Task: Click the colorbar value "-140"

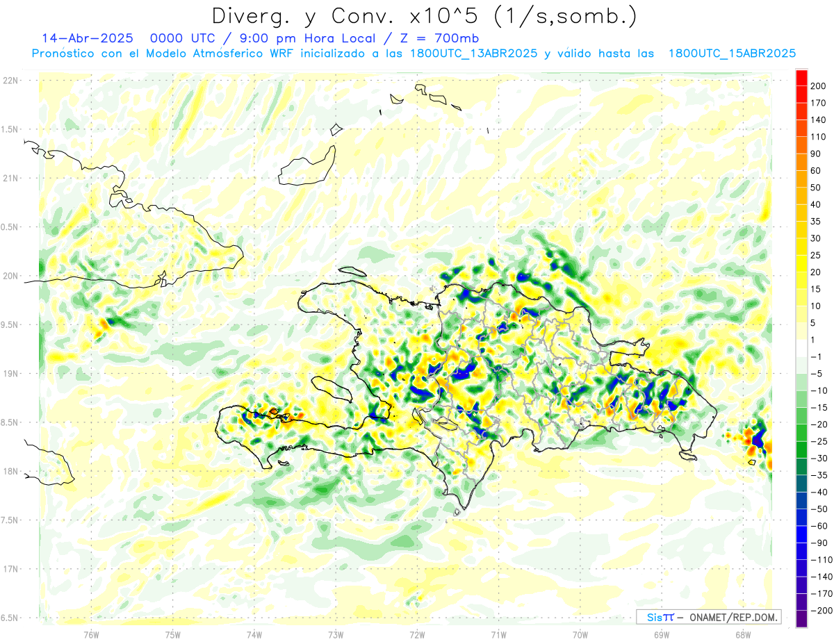Action: [x=821, y=577]
